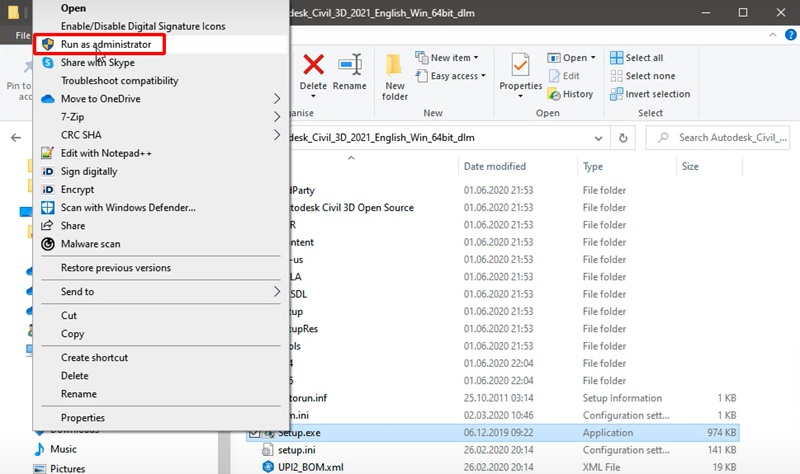Create a New folder from ribbon

pyautogui.click(x=394, y=77)
